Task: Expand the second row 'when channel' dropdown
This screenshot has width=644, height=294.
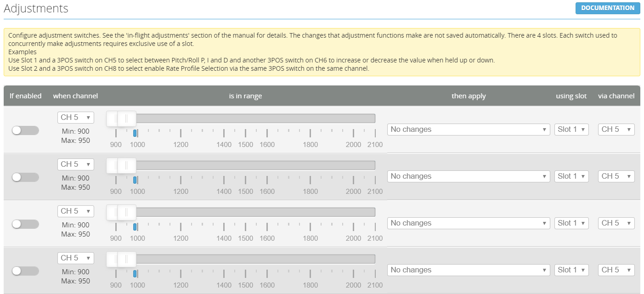Action: (x=76, y=164)
